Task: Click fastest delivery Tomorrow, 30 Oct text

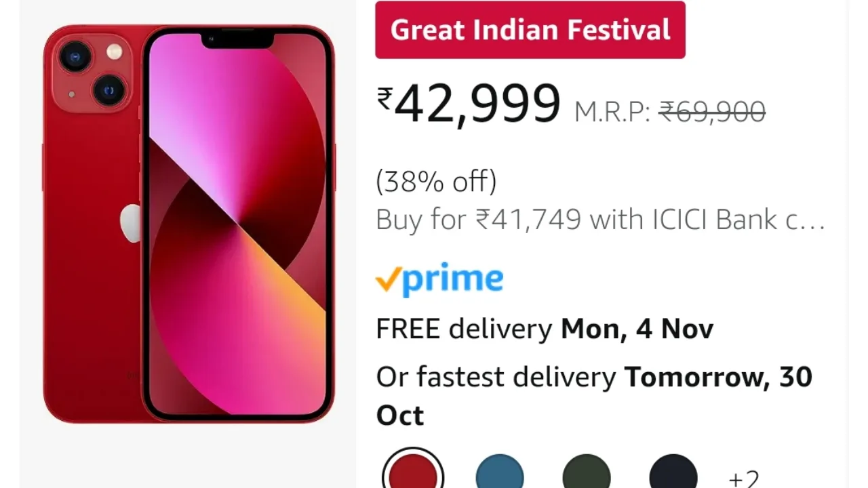Action: click(594, 396)
